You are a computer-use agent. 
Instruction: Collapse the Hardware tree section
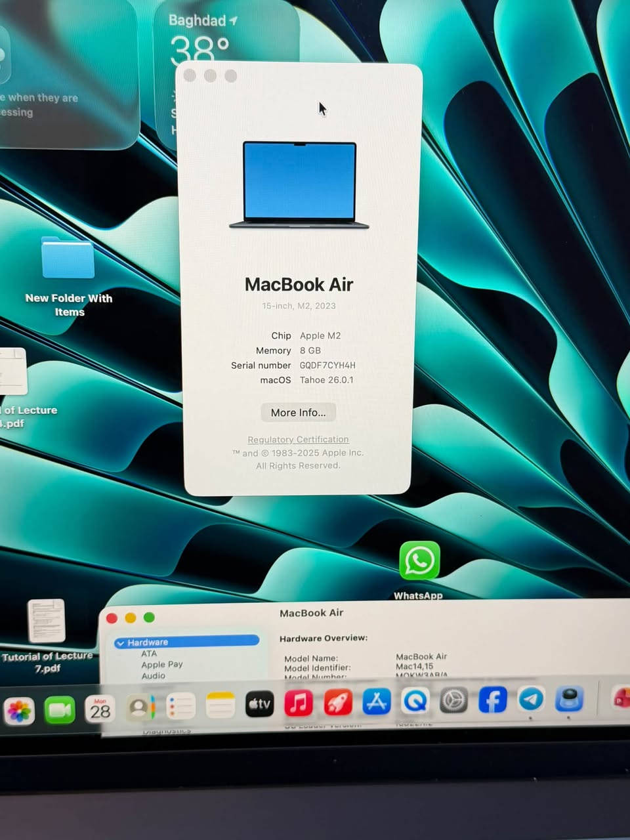tap(120, 643)
